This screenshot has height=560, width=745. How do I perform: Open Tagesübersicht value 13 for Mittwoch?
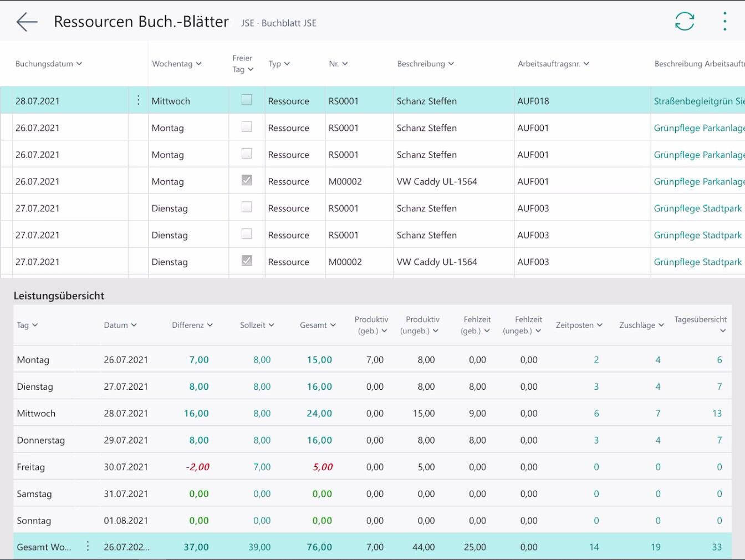[717, 414]
